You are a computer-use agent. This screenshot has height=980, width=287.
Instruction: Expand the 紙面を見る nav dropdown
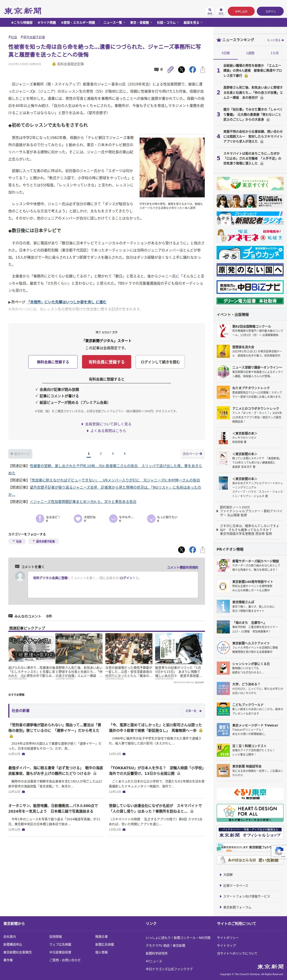[x=193, y=22]
